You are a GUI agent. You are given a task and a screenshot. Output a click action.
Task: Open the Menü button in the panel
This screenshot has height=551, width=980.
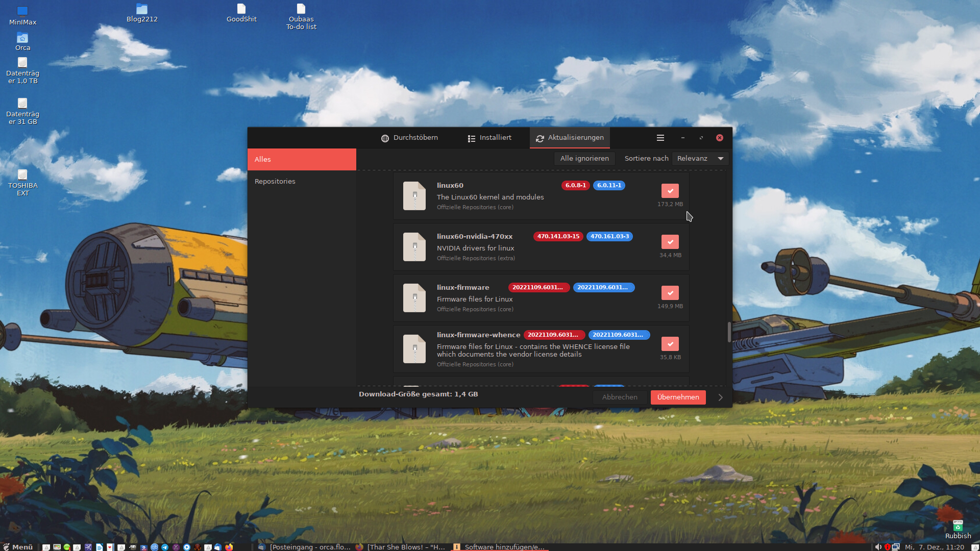point(18,547)
